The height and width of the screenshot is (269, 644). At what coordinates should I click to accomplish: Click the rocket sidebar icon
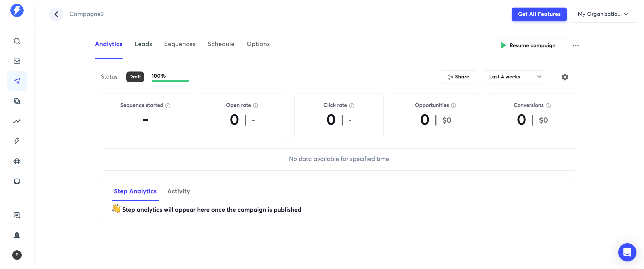17,235
